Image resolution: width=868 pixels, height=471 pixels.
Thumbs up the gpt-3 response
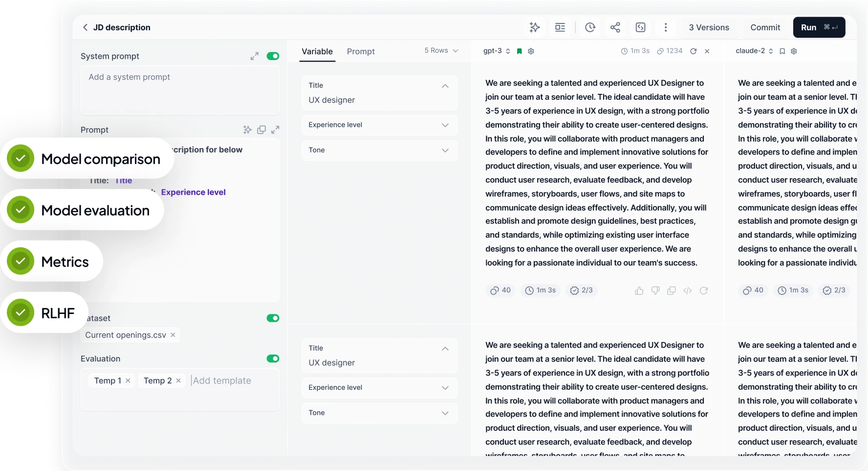639,291
